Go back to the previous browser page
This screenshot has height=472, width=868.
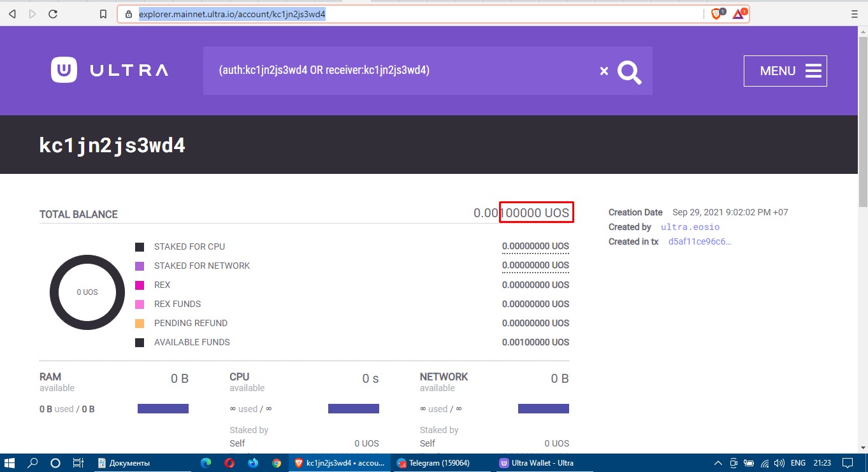[12, 14]
